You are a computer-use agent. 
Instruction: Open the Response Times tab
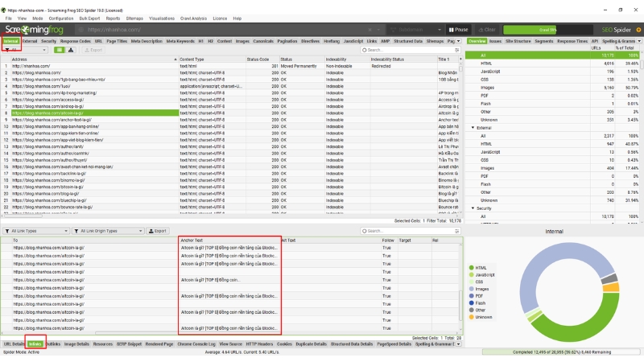(x=572, y=41)
